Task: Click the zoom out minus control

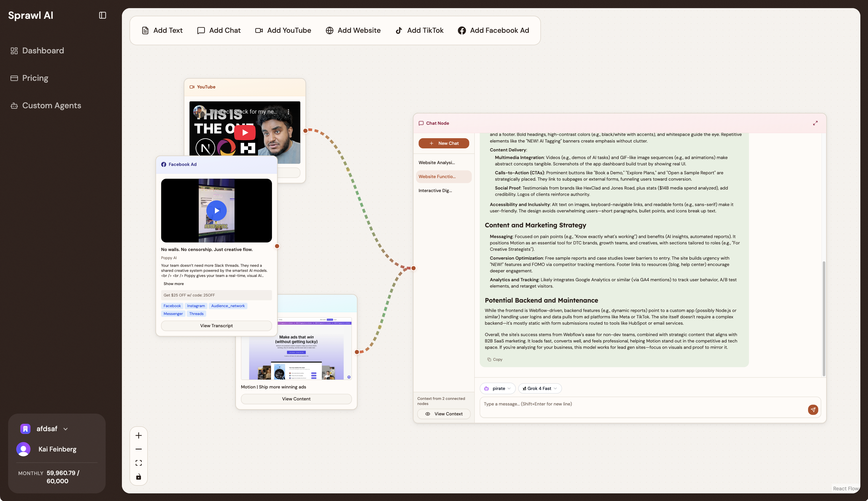Action: 139,449
